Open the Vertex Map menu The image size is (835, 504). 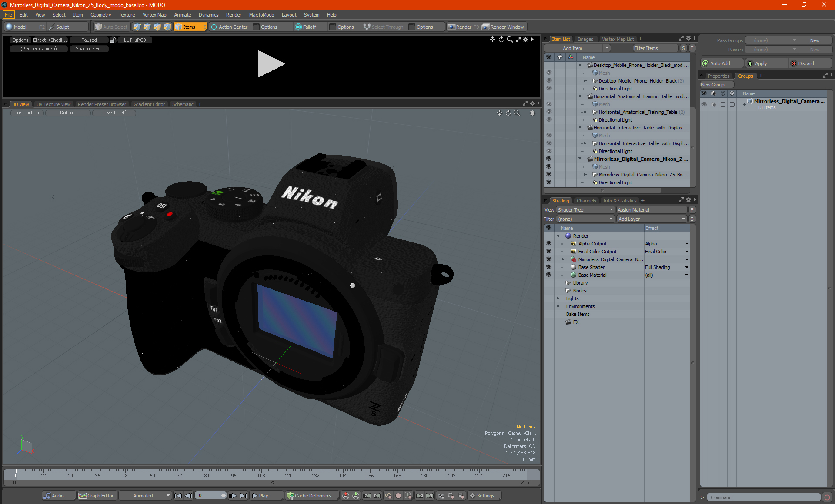coord(154,15)
